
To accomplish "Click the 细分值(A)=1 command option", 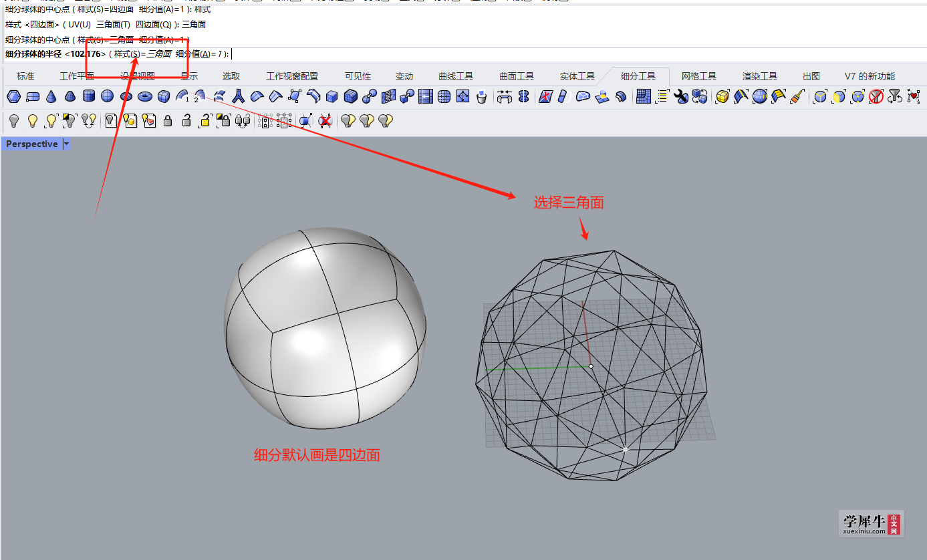I will 198,53.
